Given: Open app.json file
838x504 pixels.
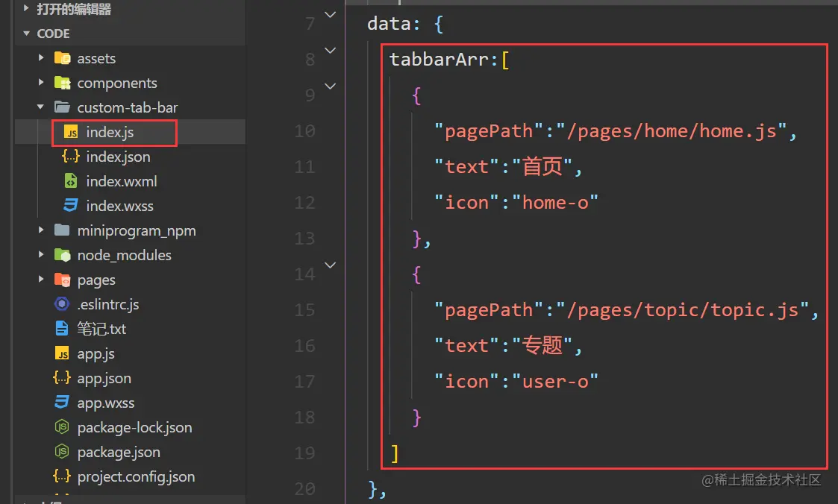Looking at the screenshot, I should pos(104,379).
